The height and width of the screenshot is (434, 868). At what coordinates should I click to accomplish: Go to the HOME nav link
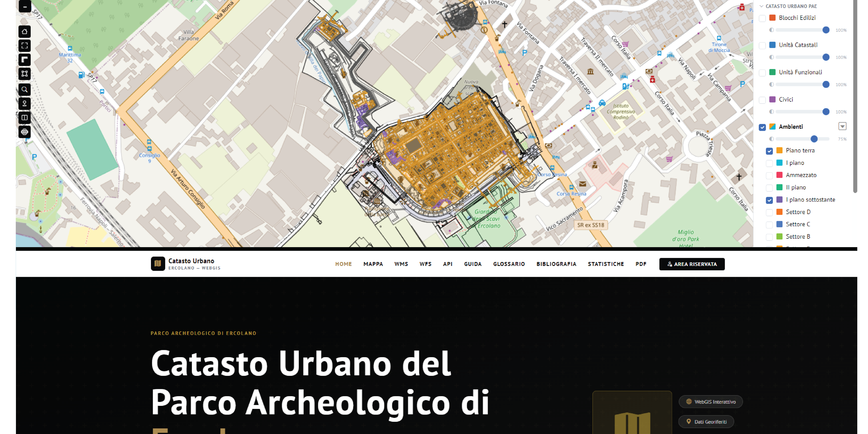tap(343, 264)
